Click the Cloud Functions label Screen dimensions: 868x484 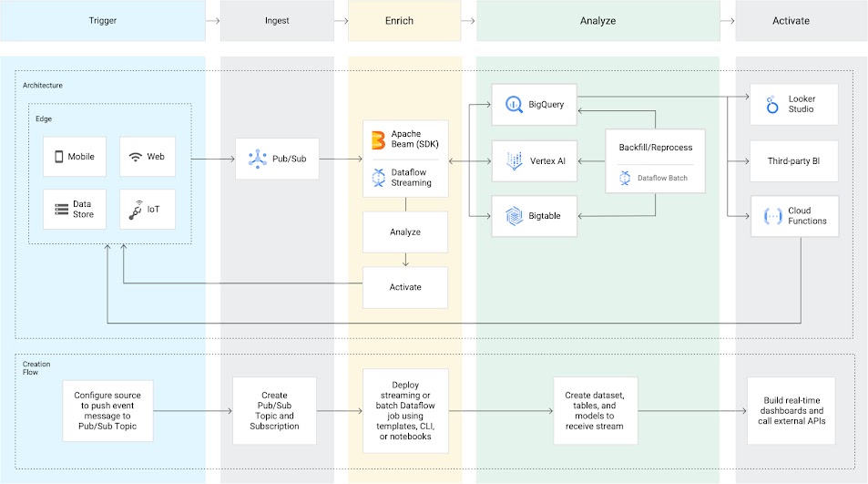click(807, 216)
